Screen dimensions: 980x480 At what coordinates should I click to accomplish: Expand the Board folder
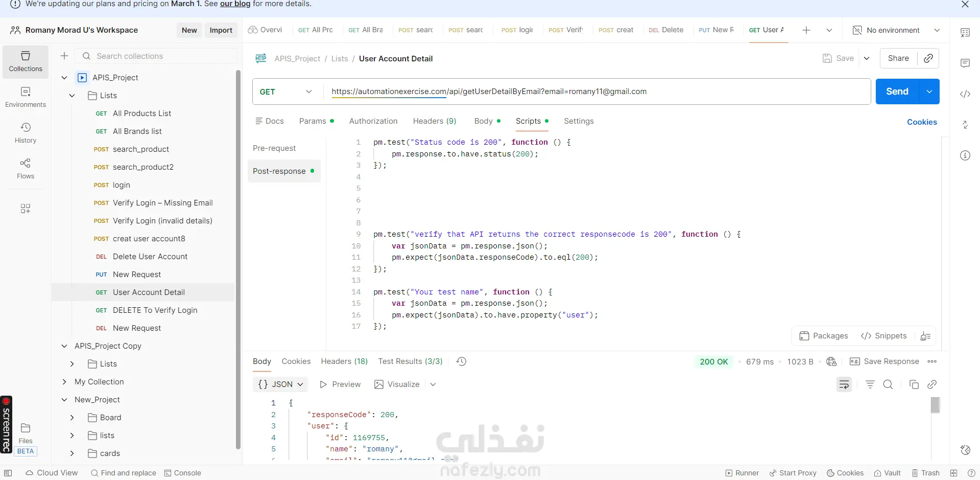coord(72,418)
